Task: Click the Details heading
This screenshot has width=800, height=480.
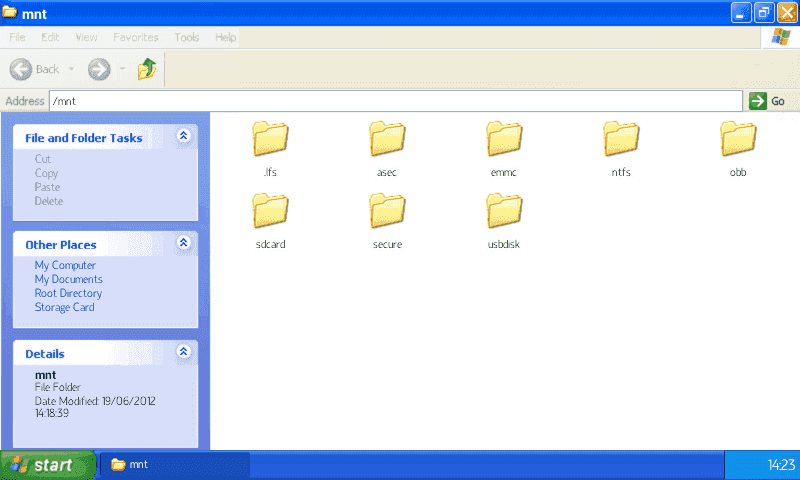Action: coord(45,354)
